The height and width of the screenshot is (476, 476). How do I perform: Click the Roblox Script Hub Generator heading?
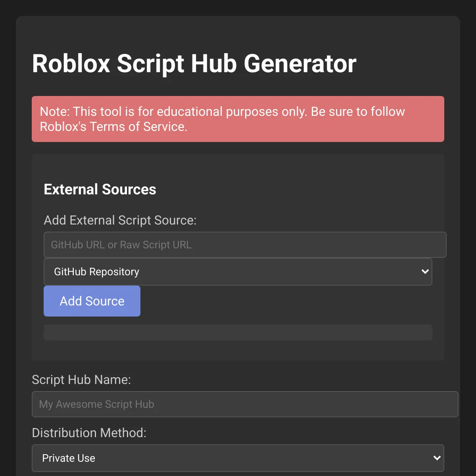pyautogui.click(x=194, y=63)
